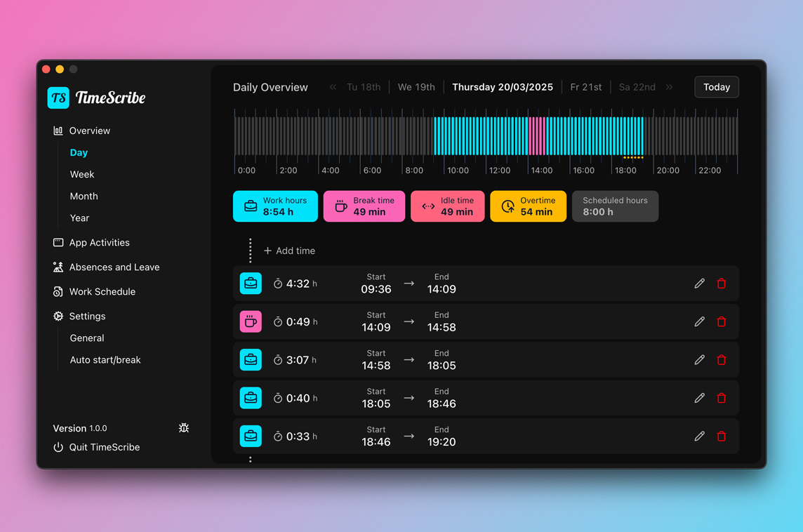Click coffee cup icon of the 0:49 h entry

251,321
